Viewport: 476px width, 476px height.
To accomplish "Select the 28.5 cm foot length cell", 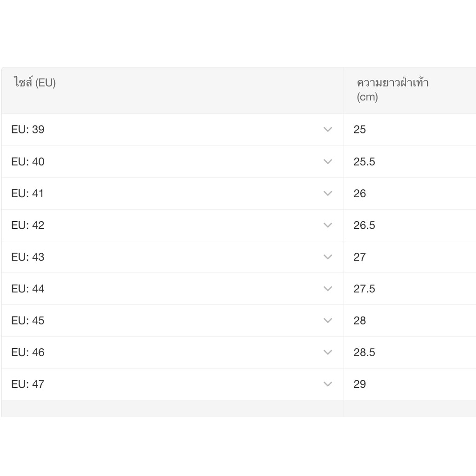I will coord(364,353).
